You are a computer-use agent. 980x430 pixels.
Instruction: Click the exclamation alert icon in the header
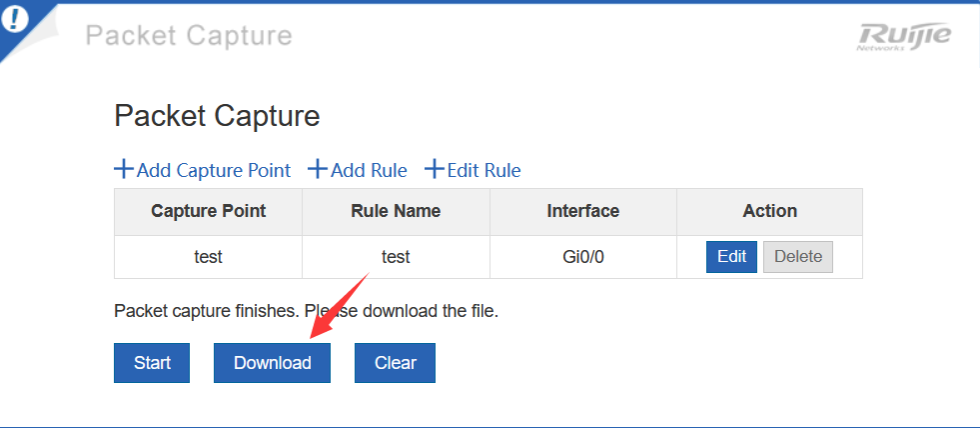coord(15,22)
